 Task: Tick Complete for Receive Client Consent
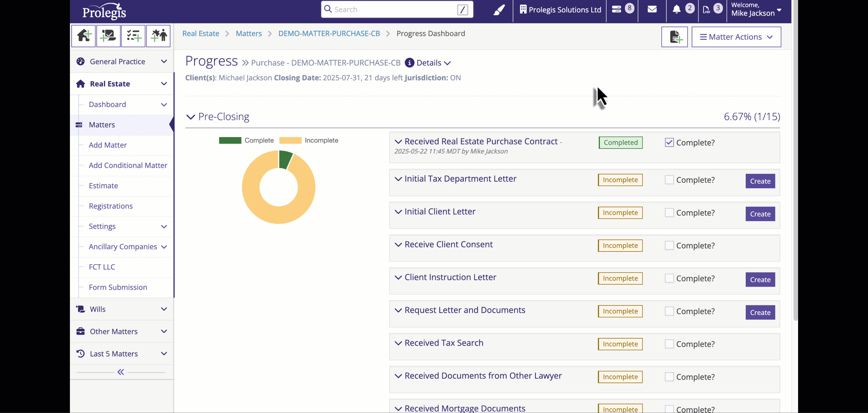click(x=669, y=246)
